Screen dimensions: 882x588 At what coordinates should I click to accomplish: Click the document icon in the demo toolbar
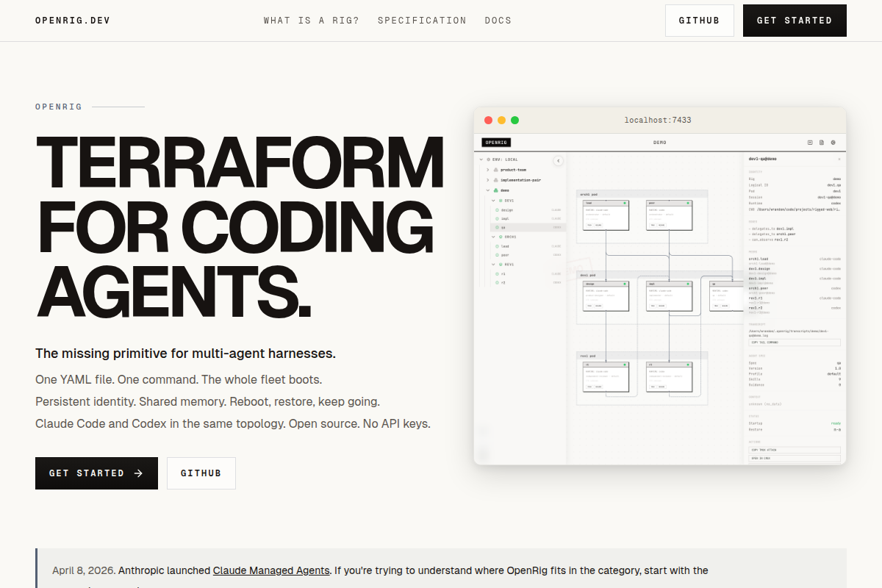point(822,143)
